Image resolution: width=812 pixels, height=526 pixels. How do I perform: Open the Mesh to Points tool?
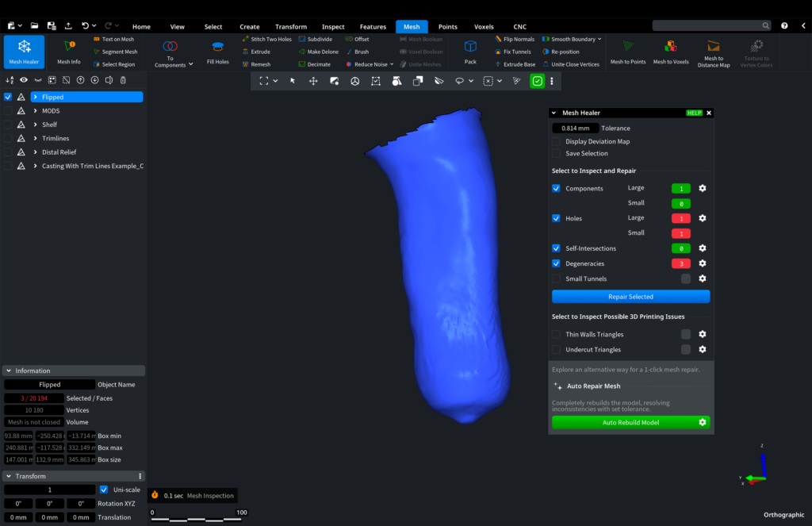627,50
